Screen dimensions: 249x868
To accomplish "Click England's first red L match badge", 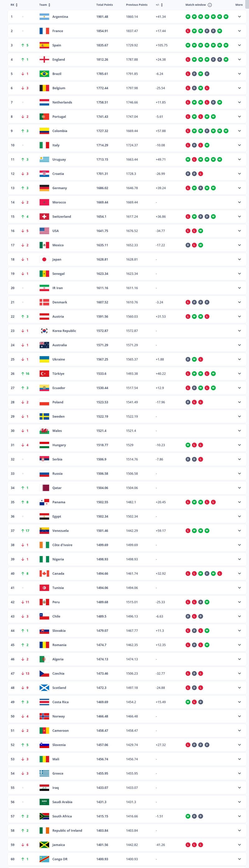I will pos(188,60).
